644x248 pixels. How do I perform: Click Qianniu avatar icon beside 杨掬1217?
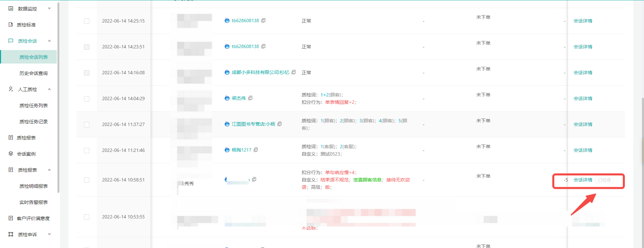click(x=227, y=150)
